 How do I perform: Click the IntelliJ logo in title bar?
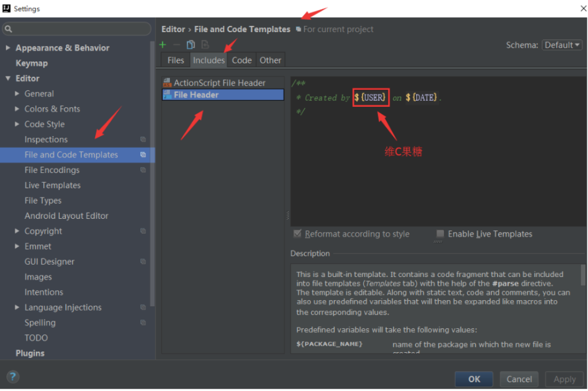(x=7, y=8)
